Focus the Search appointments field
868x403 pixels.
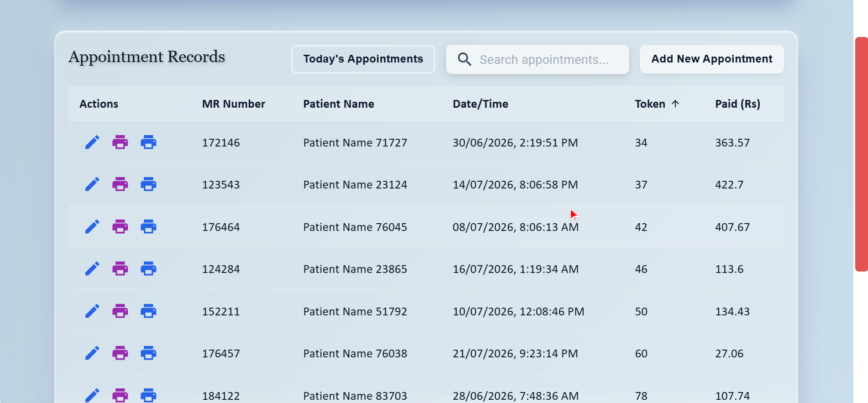537,59
